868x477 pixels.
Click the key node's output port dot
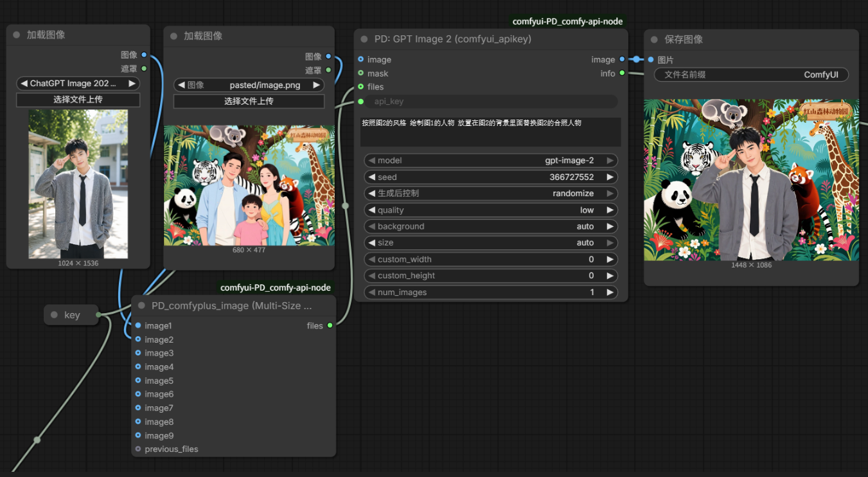point(98,315)
